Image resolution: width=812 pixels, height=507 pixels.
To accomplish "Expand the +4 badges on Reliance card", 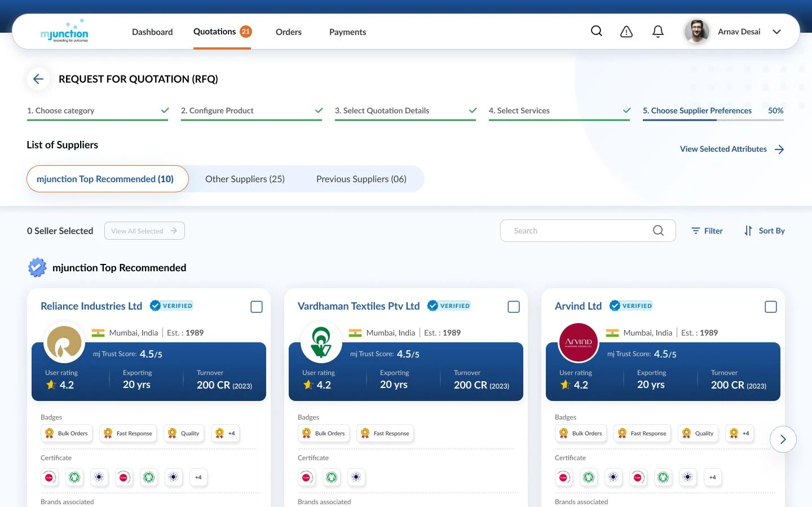I will [226, 433].
